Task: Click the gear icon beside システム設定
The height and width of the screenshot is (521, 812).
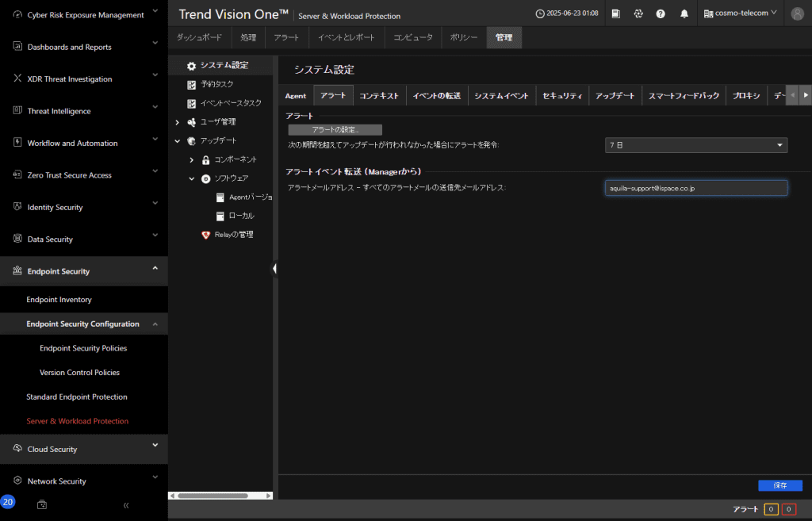Action: tap(192, 66)
